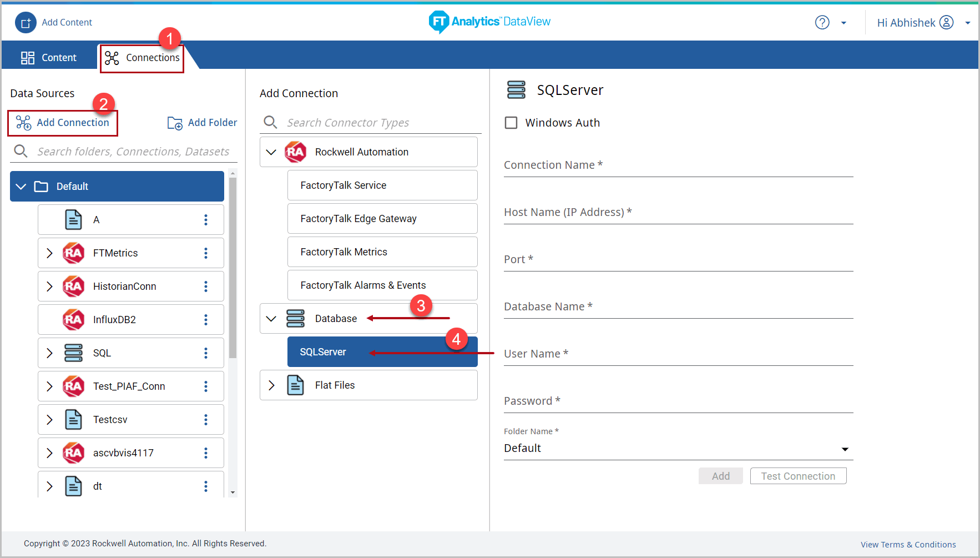Expand the Flat Files connector group

click(271, 385)
